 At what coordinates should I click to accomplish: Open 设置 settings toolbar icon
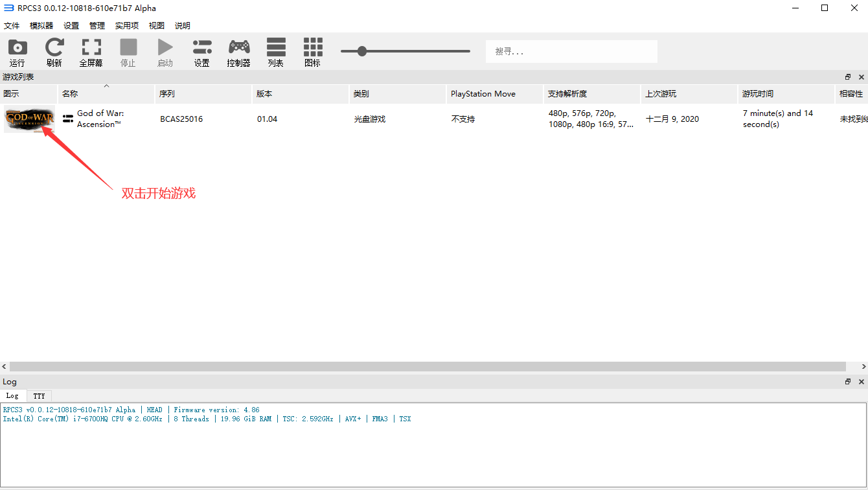(202, 48)
